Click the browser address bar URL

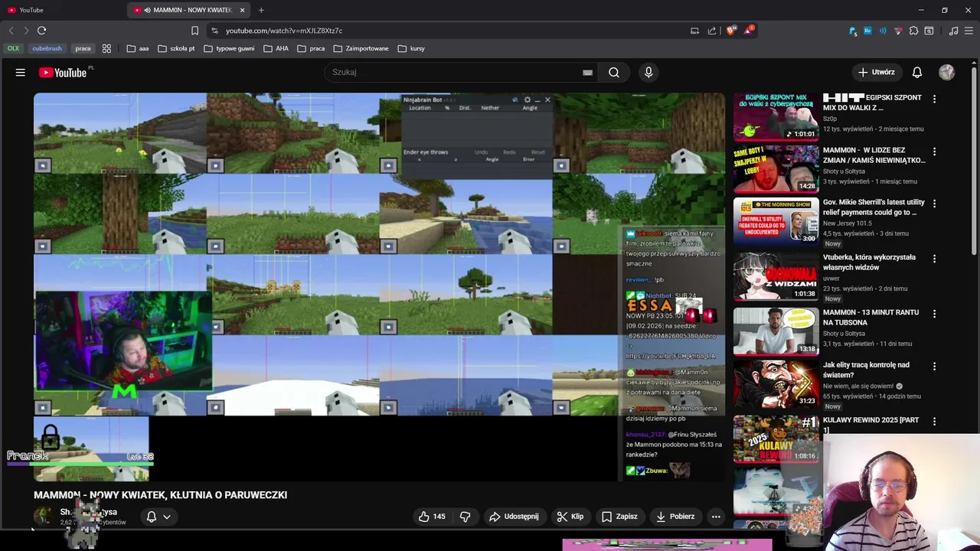[284, 31]
